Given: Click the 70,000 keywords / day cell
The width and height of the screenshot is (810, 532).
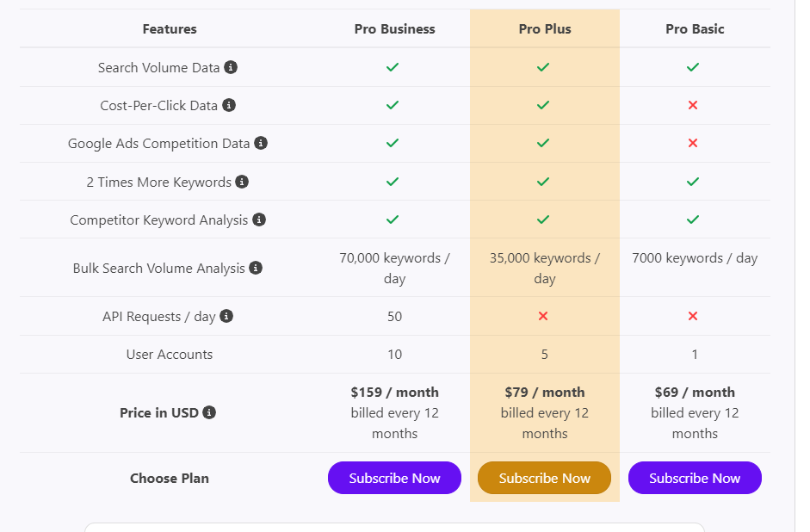Looking at the screenshot, I should click(394, 268).
